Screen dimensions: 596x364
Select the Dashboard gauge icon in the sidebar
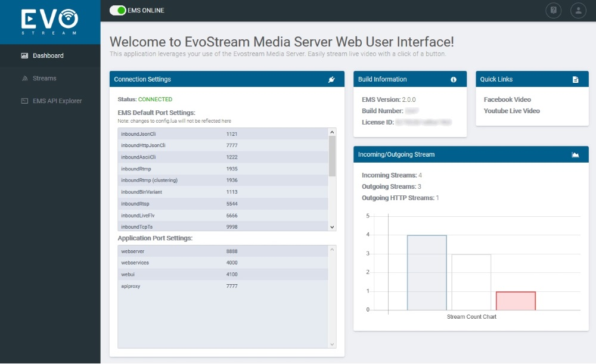24,55
